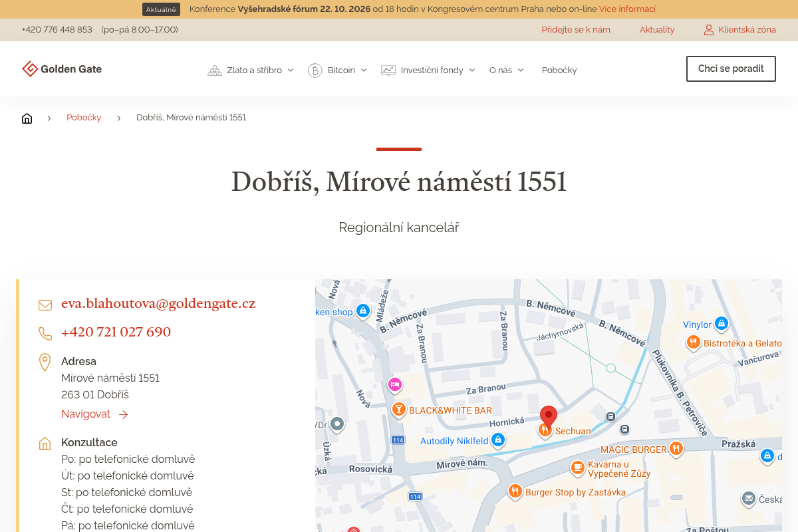Click the Chci se poradit button
The image size is (798, 532).
(x=731, y=69)
